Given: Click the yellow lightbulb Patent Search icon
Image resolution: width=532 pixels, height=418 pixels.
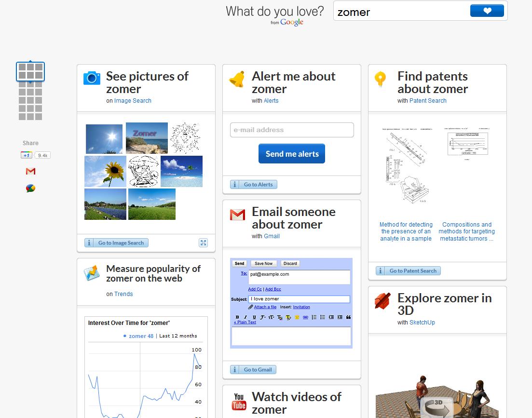Looking at the screenshot, I should [381, 79].
